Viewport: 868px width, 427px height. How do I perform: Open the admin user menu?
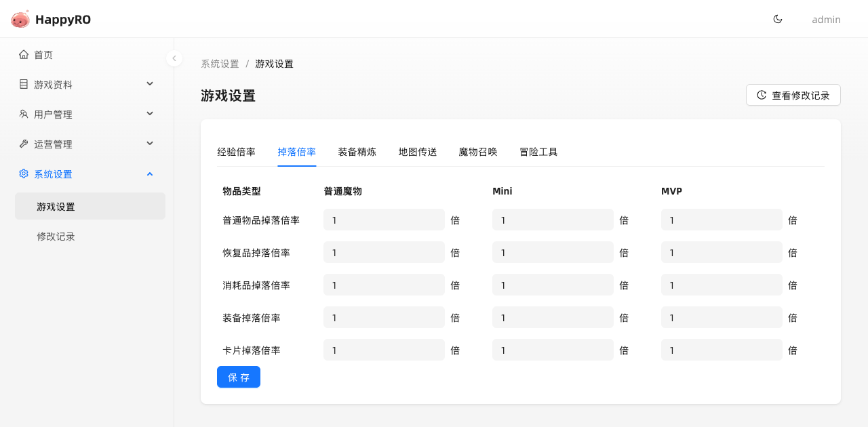click(826, 20)
